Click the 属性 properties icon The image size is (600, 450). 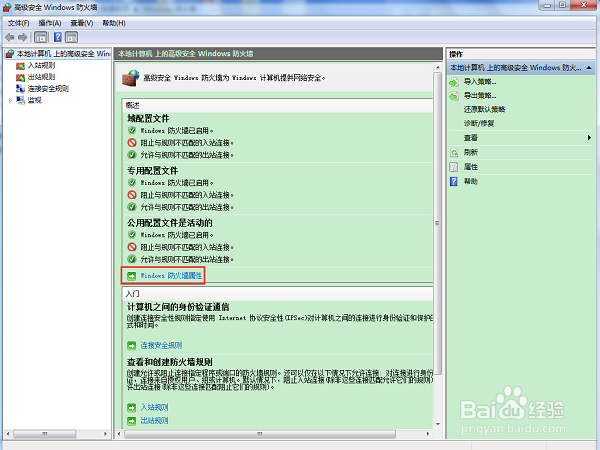454,167
